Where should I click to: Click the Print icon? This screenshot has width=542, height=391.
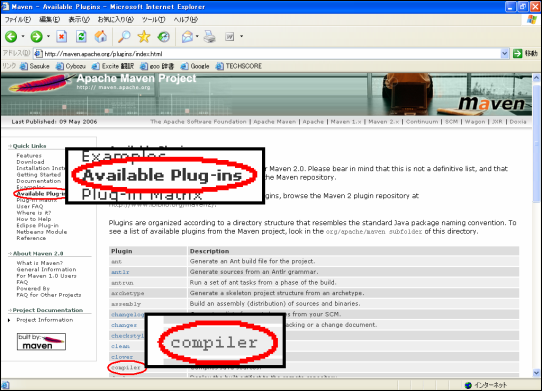(x=209, y=36)
